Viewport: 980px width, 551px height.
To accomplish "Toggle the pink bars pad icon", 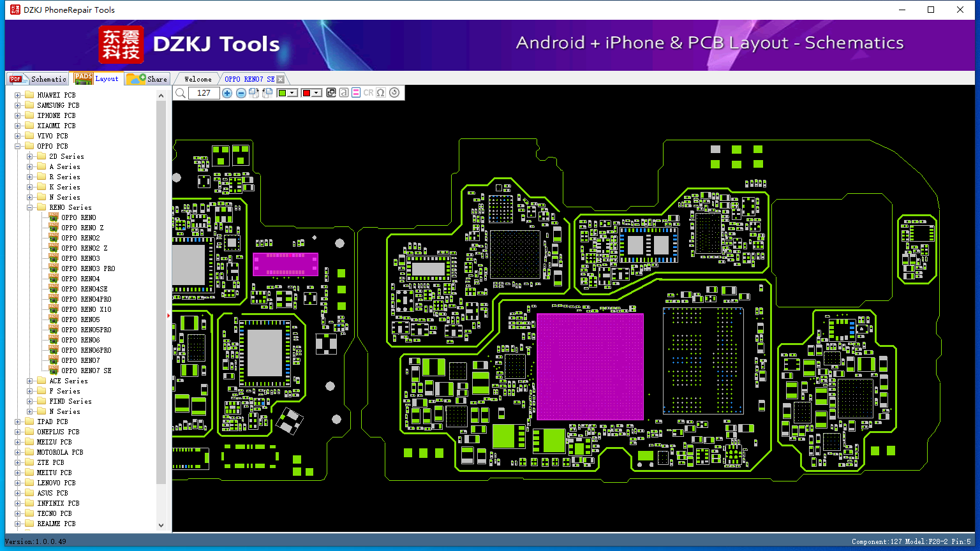I will (356, 93).
